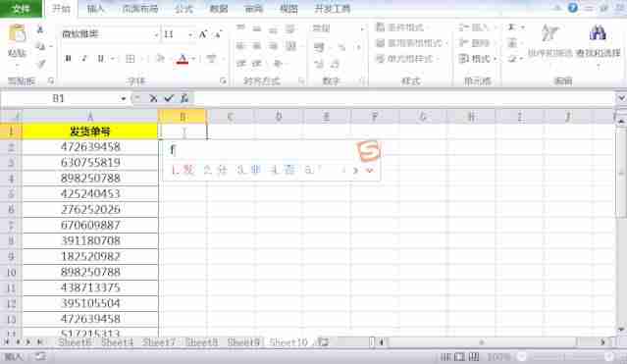Click the Accounting number format icon
This screenshot has width=627, height=364.
coord(319,48)
